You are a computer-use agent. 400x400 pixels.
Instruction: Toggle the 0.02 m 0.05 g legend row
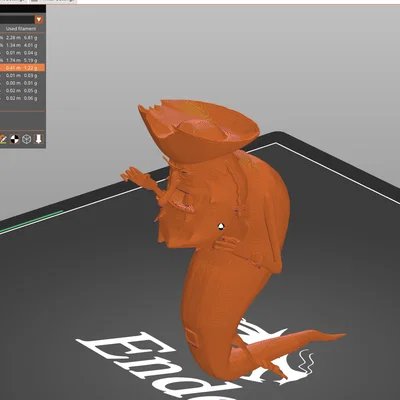click(22, 91)
